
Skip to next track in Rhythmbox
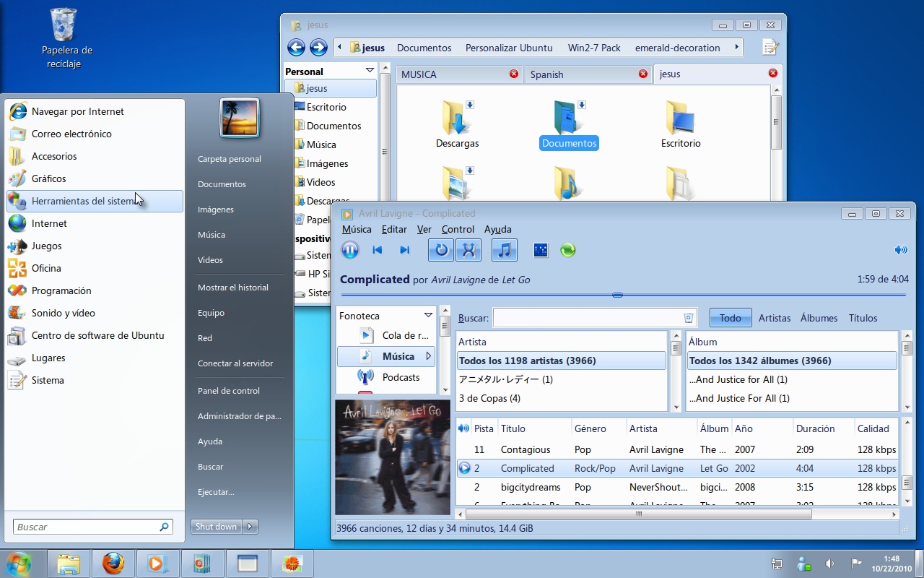tap(404, 250)
